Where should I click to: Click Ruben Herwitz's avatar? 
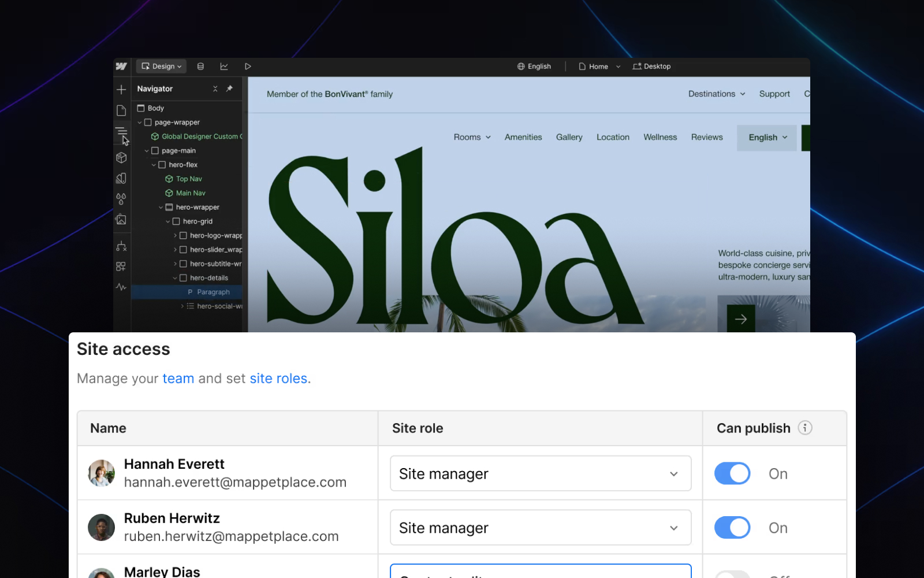pyautogui.click(x=101, y=527)
